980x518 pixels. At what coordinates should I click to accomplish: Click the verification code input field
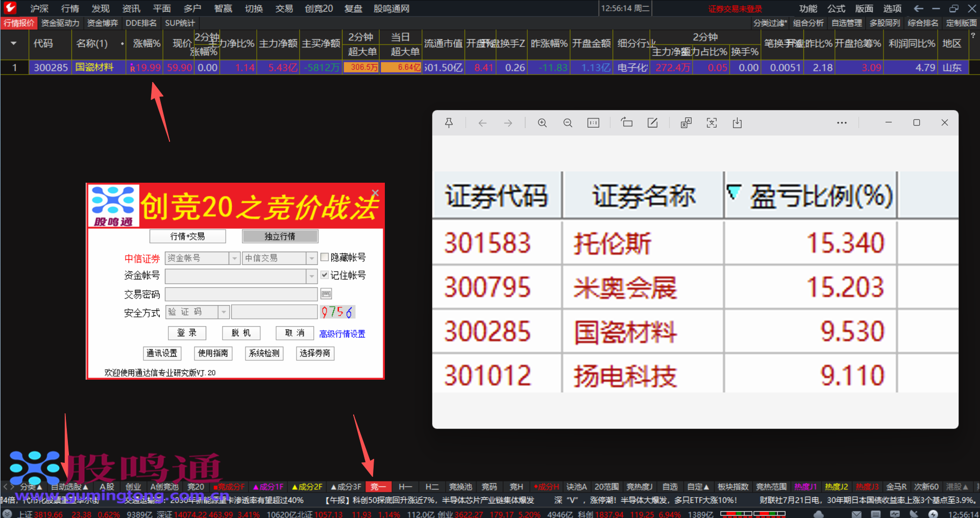(275, 312)
